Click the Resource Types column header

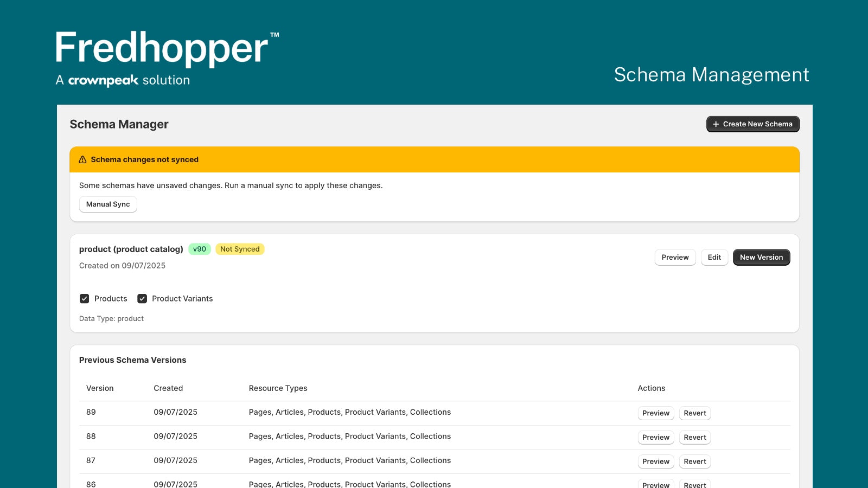(x=278, y=388)
